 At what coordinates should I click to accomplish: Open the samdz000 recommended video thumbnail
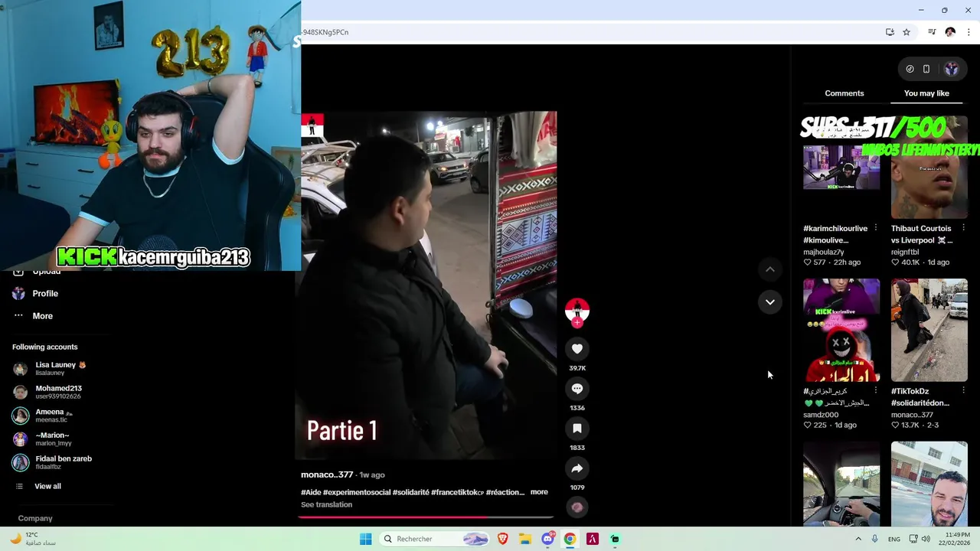pyautogui.click(x=841, y=330)
